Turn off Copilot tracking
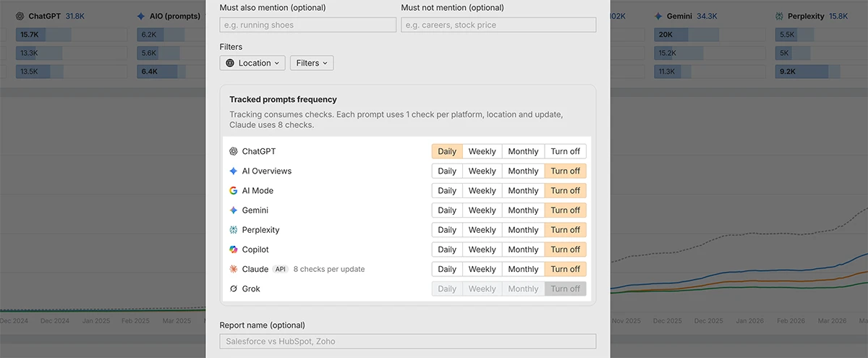 (565, 250)
